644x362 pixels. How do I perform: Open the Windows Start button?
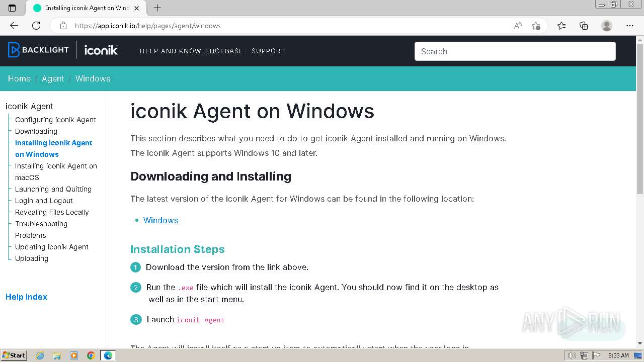point(14,355)
